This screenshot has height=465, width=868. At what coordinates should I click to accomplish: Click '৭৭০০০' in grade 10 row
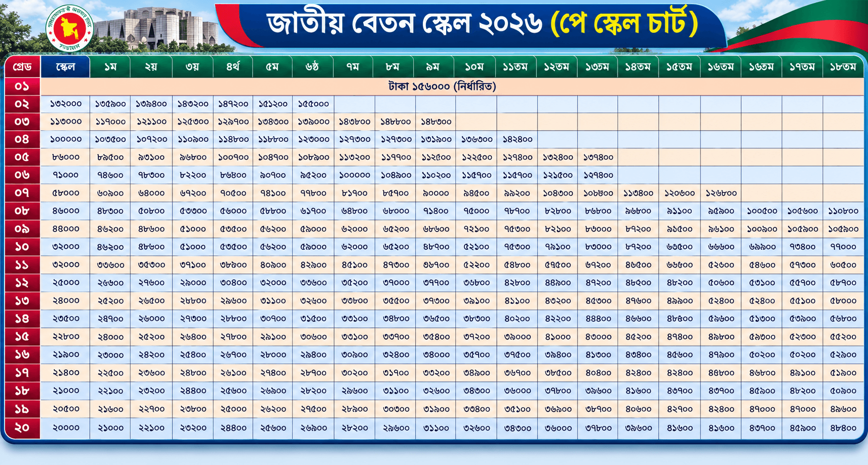pos(843,247)
